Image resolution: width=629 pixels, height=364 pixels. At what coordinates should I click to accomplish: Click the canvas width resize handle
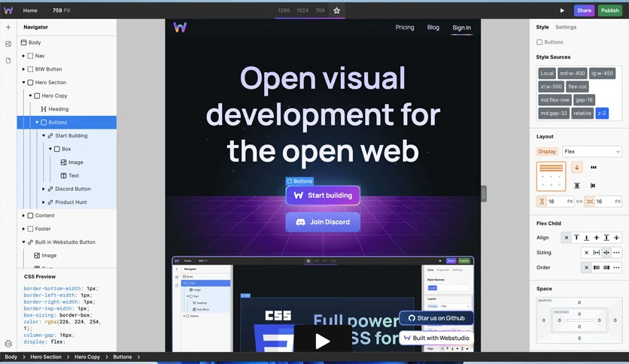(x=484, y=194)
